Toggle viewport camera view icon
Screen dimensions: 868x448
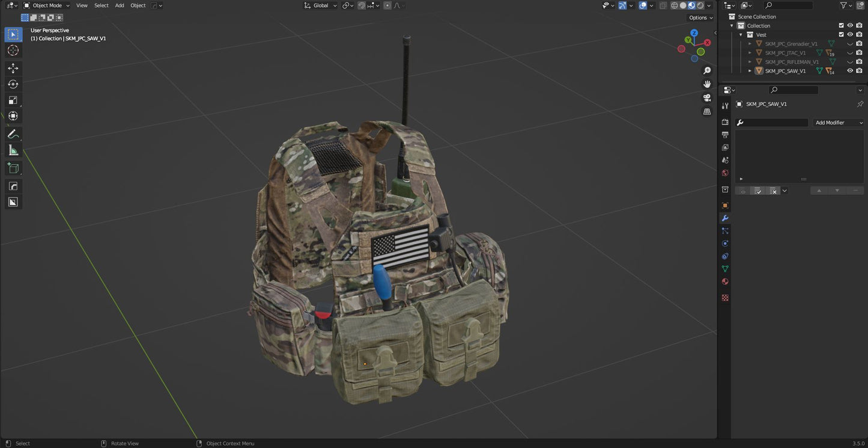tap(707, 98)
